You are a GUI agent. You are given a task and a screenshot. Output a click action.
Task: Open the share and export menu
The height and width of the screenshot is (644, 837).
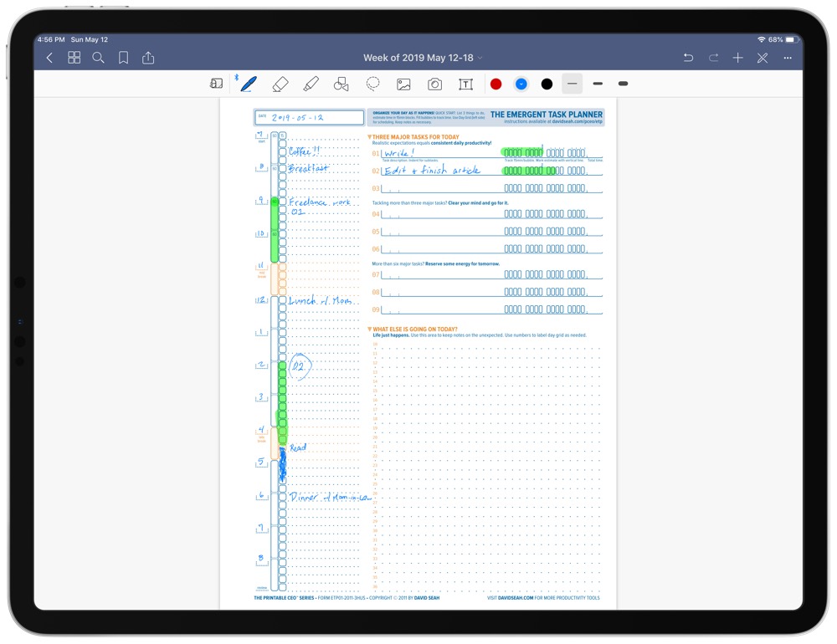coord(148,58)
